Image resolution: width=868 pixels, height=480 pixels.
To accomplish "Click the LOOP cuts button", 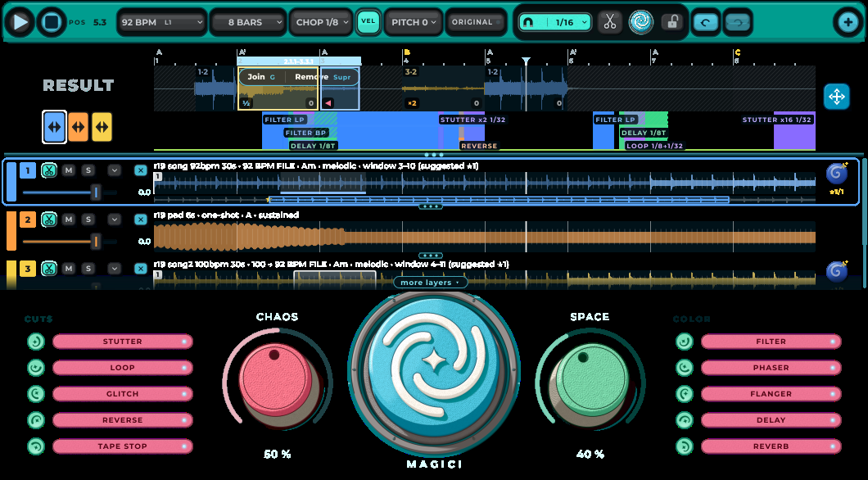I will 122,368.
